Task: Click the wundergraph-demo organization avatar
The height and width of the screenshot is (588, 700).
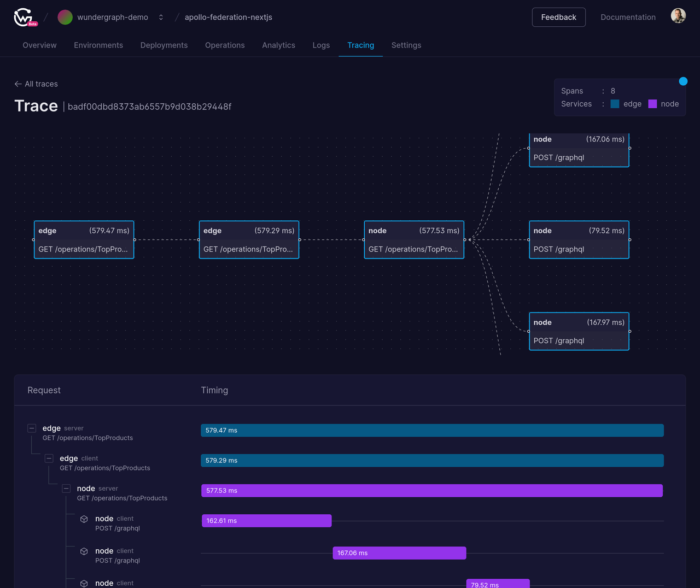Action: click(x=65, y=17)
